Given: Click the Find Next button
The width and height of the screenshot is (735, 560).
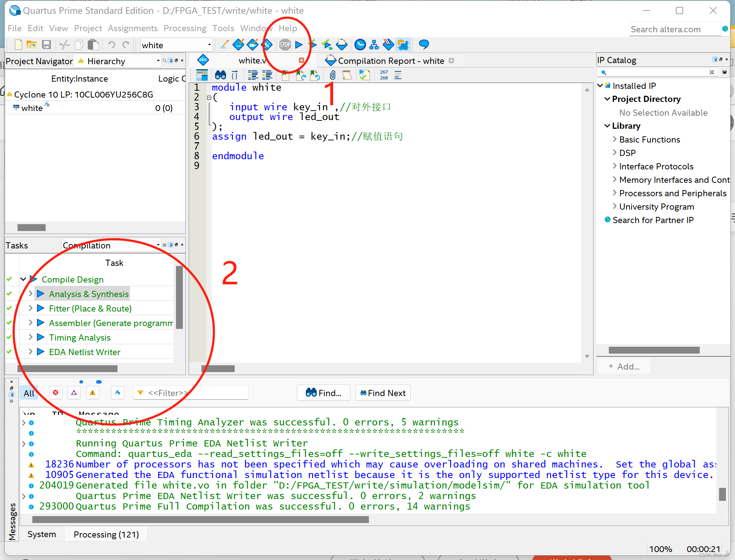Looking at the screenshot, I should coord(383,393).
